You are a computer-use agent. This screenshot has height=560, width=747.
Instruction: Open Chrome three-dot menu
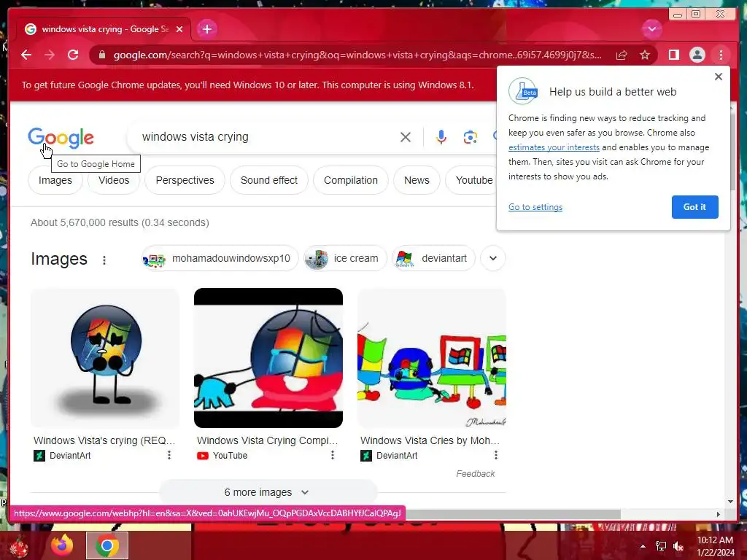721,55
